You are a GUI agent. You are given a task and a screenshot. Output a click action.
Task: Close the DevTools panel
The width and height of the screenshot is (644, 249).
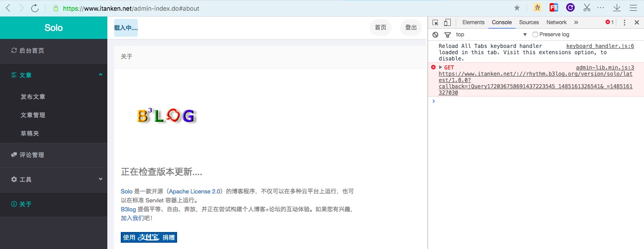tap(637, 22)
